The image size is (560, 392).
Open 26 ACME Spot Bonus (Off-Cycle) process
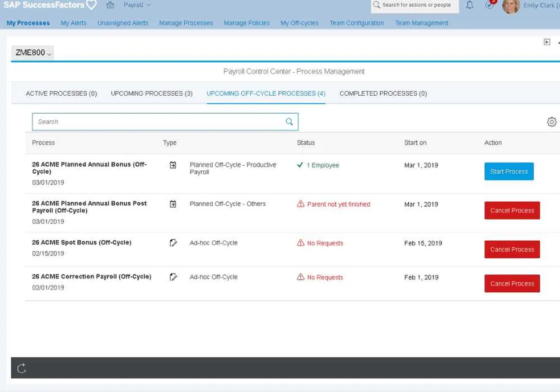pos(82,242)
